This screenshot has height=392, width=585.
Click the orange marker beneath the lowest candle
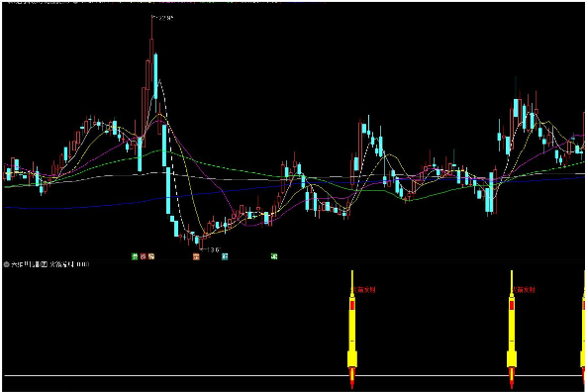pyautogui.click(x=196, y=256)
